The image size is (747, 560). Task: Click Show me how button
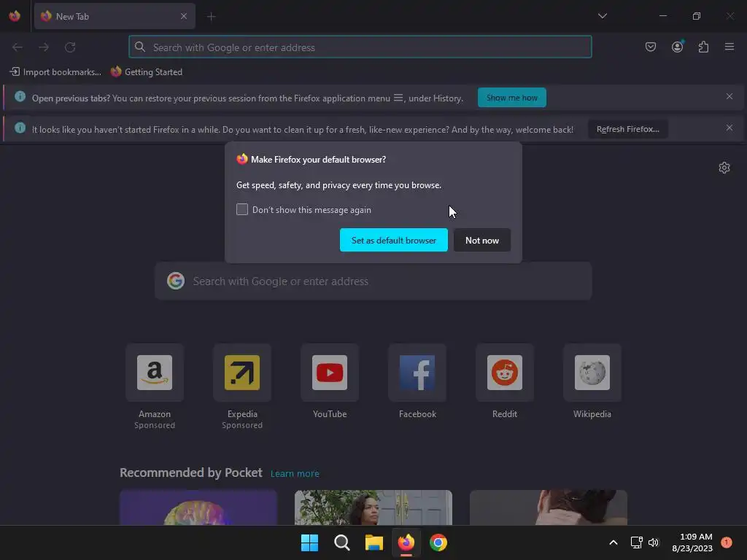[x=511, y=98]
